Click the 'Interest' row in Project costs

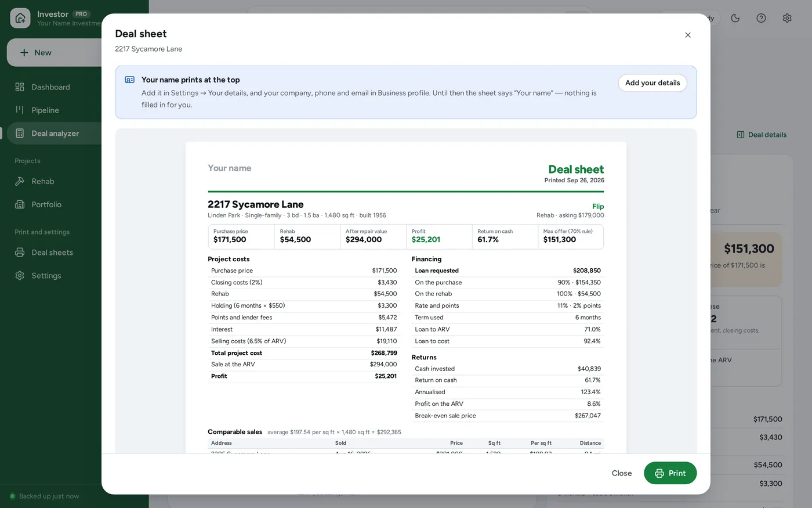(x=304, y=329)
